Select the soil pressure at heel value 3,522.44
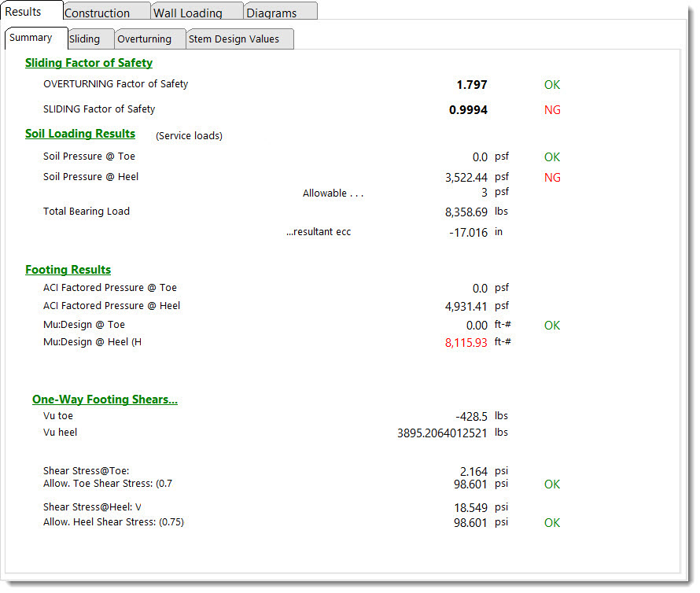700x593 pixels. 466,178
